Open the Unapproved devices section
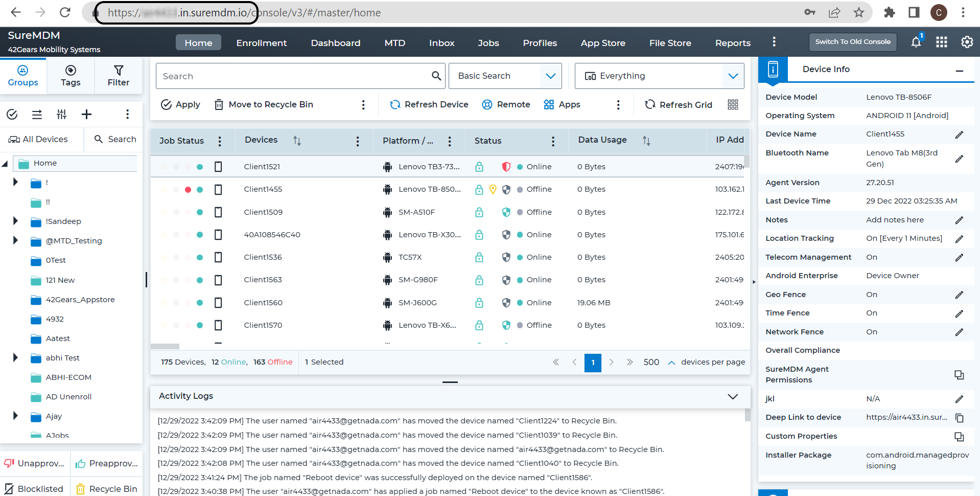Screen dimensions: 980x496 pos(35,464)
